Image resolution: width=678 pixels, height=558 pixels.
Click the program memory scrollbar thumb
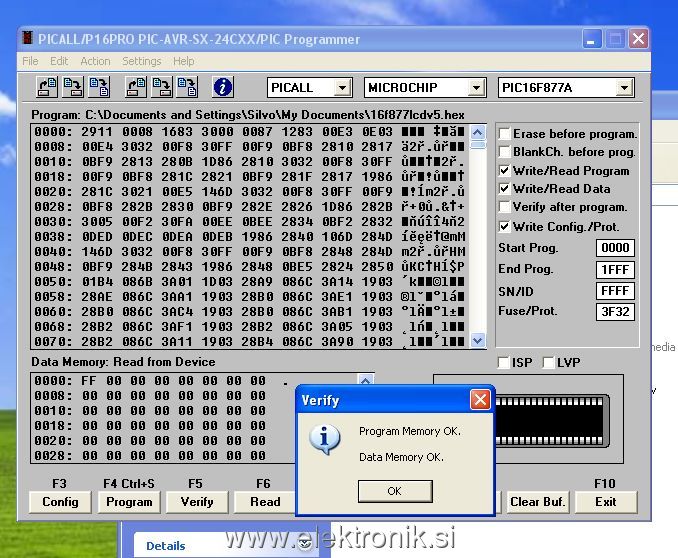tap(477, 144)
